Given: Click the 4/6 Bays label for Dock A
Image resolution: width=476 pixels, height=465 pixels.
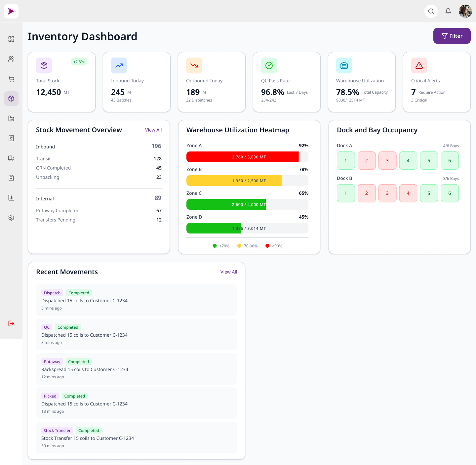Looking at the screenshot, I should click(451, 146).
